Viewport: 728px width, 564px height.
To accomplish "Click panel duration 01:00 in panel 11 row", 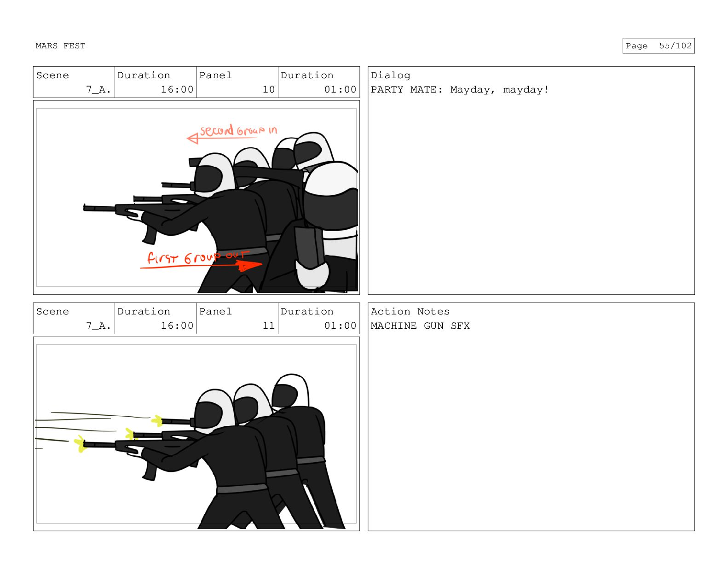I will 341,326.
